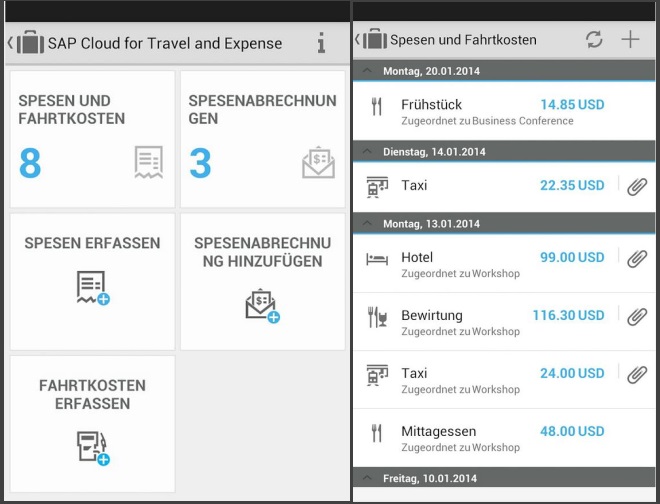Click the refresh sync icon
The image size is (660, 504).
[x=594, y=40]
